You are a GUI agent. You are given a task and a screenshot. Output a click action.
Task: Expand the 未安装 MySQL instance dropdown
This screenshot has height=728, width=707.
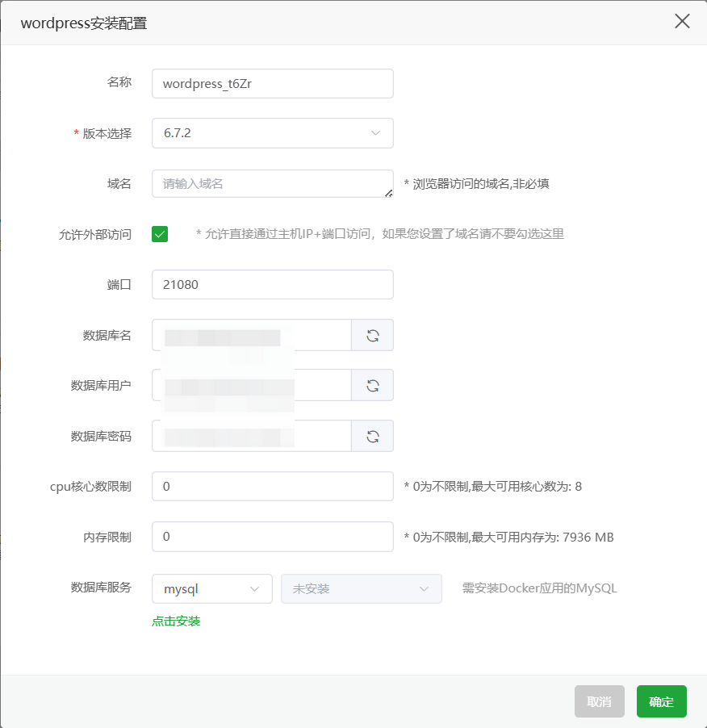pyautogui.click(x=361, y=588)
